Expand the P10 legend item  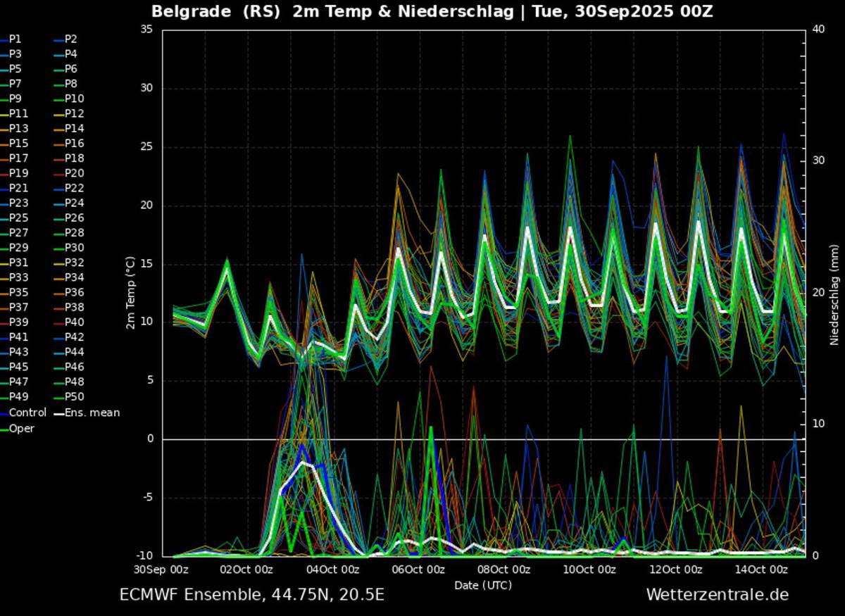coord(73,99)
